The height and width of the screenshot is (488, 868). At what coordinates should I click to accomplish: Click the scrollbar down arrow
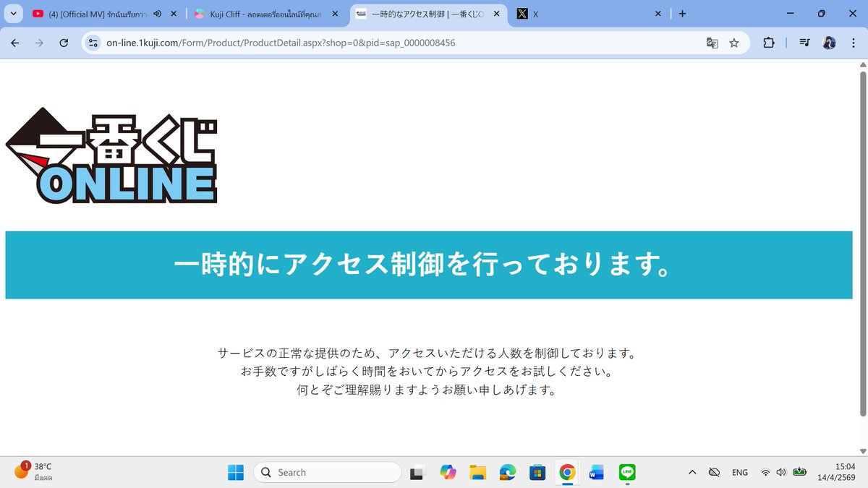pos(862,450)
